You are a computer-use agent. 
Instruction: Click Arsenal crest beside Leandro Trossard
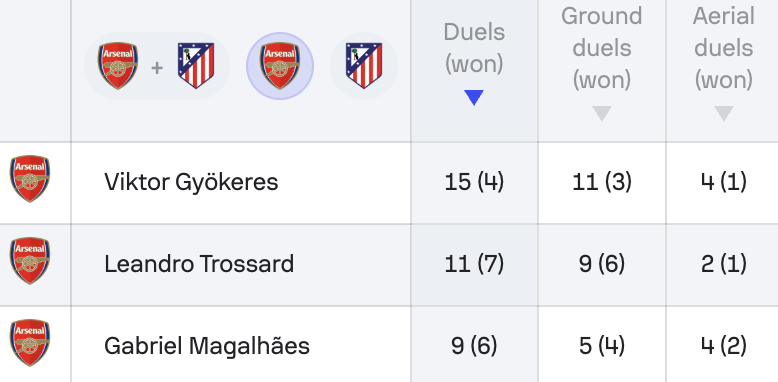point(30,260)
